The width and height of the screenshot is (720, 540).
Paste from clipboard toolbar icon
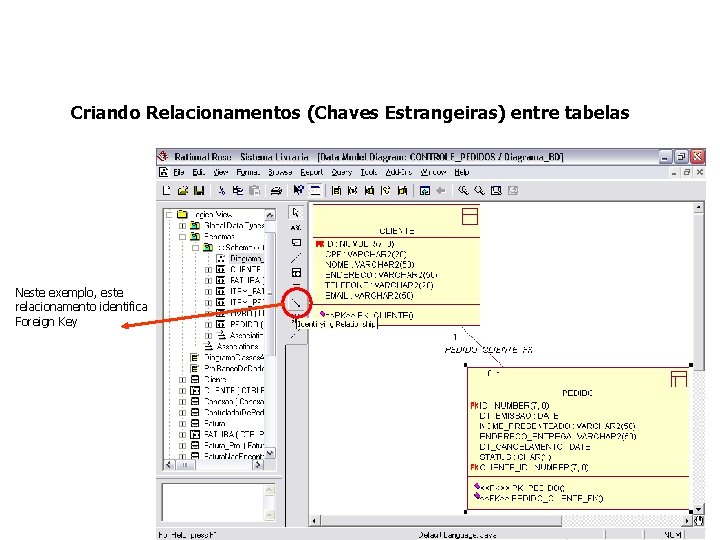coord(254,190)
